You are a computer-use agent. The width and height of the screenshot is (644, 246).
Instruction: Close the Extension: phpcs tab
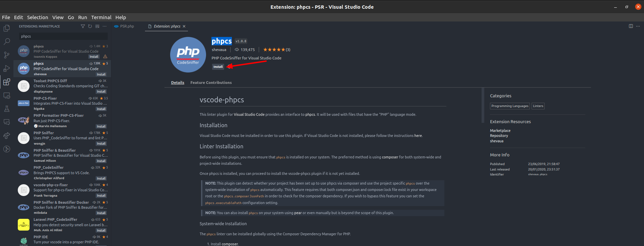click(x=184, y=26)
